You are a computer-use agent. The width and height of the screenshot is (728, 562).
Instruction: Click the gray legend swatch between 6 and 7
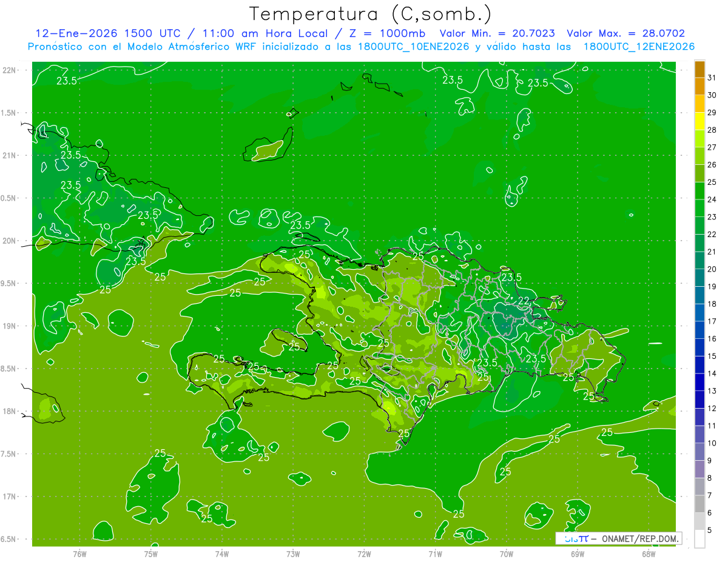coord(699,504)
